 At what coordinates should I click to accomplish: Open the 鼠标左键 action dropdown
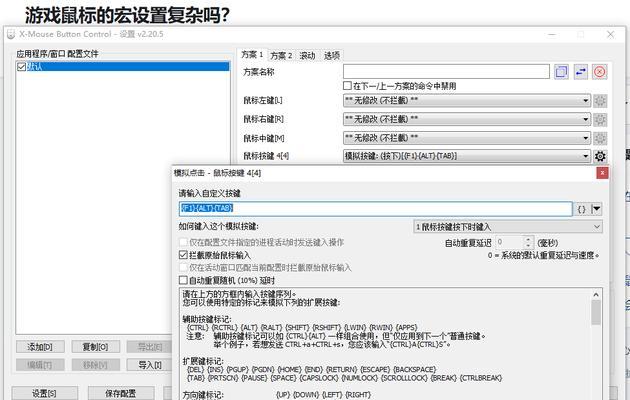[467, 100]
